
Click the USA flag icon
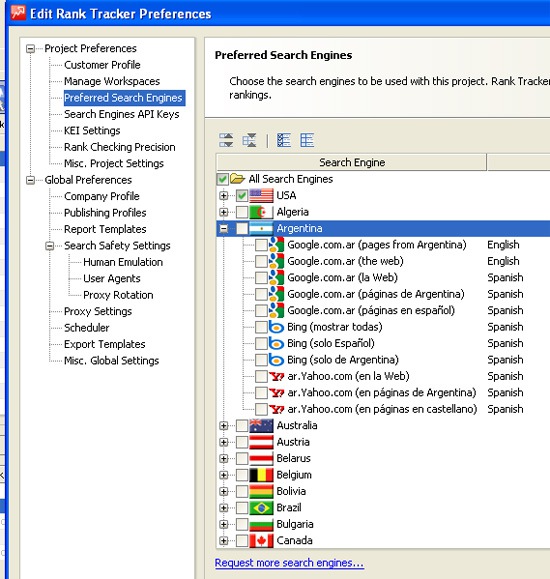(x=261, y=196)
